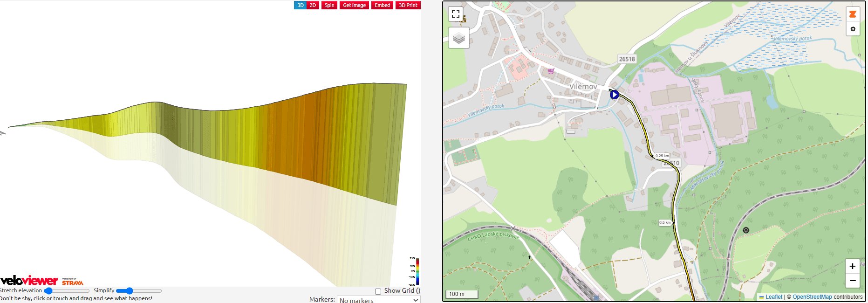Click the gradient color legend scale
The width and height of the screenshot is (868, 303).
417,271
